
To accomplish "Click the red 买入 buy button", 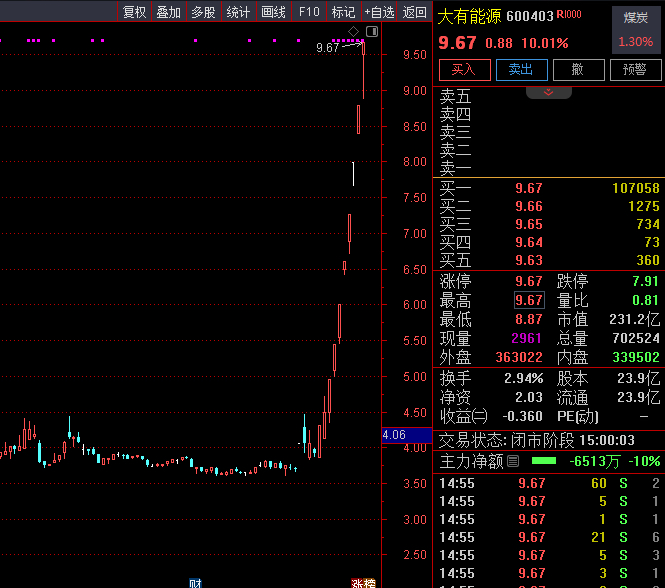I will tap(464, 70).
